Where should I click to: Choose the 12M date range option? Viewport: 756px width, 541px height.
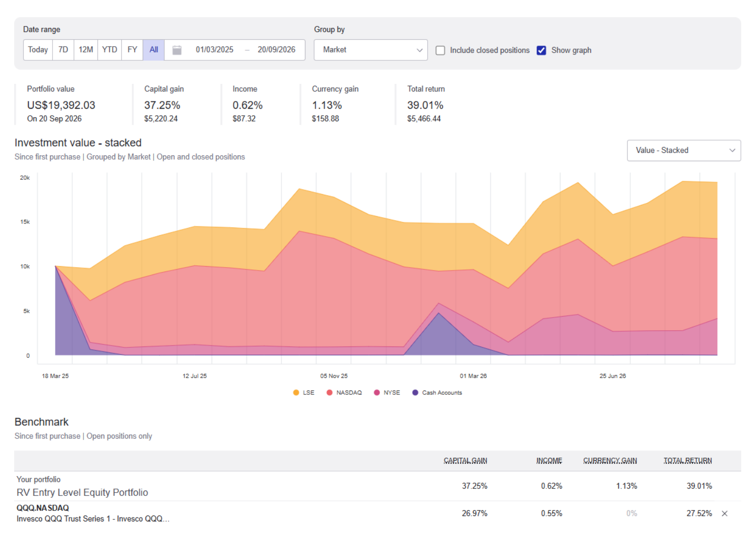[86, 50]
